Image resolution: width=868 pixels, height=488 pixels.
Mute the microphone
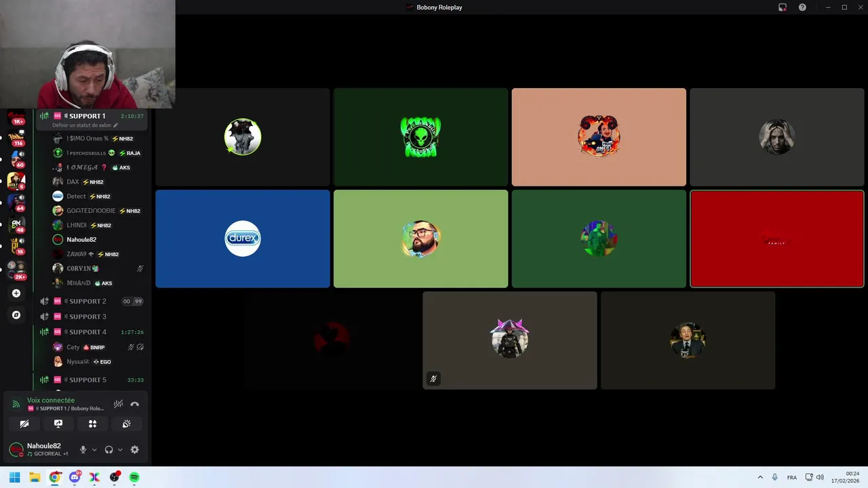[x=83, y=449]
